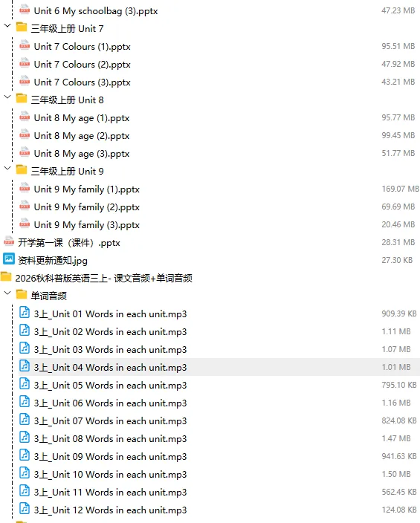The height and width of the screenshot is (523, 420).
Task: Select file Unit 8 My age (3).pptx
Action: point(82,154)
